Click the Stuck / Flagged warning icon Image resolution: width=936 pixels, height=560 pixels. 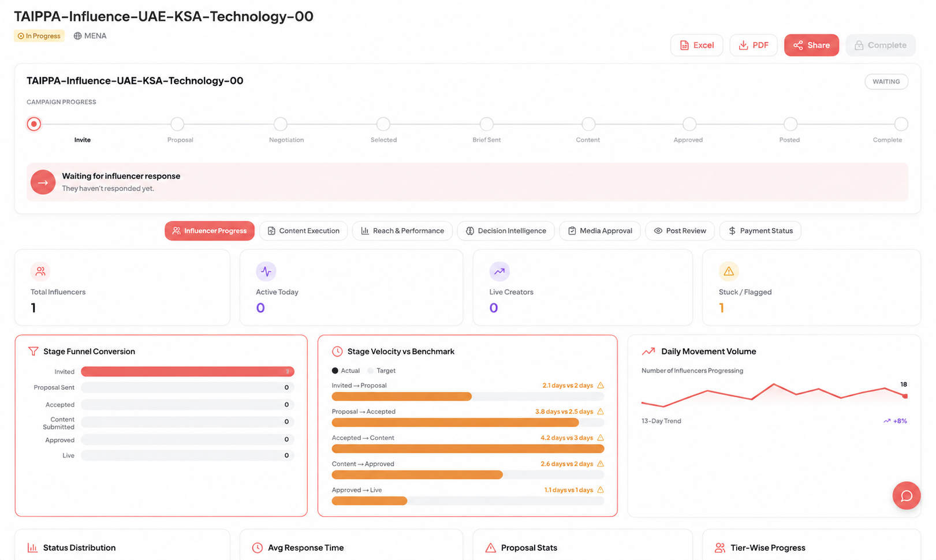(x=729, y=271)
